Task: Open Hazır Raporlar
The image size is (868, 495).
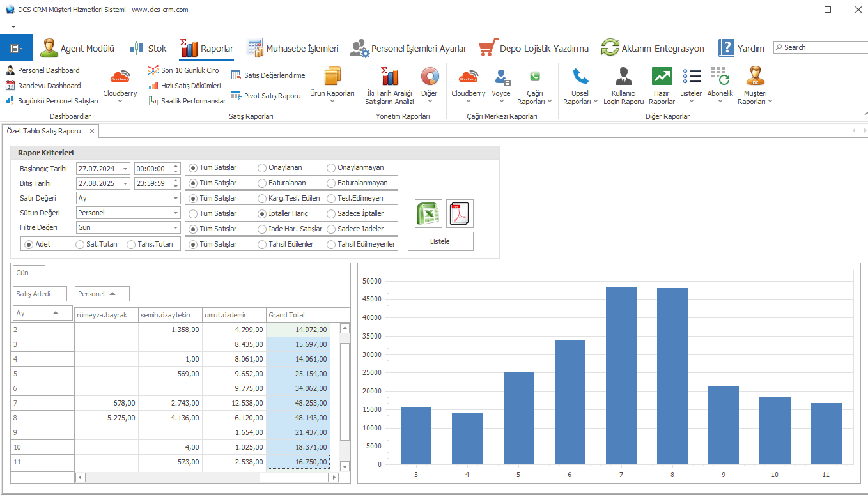Action: [662, 86]
